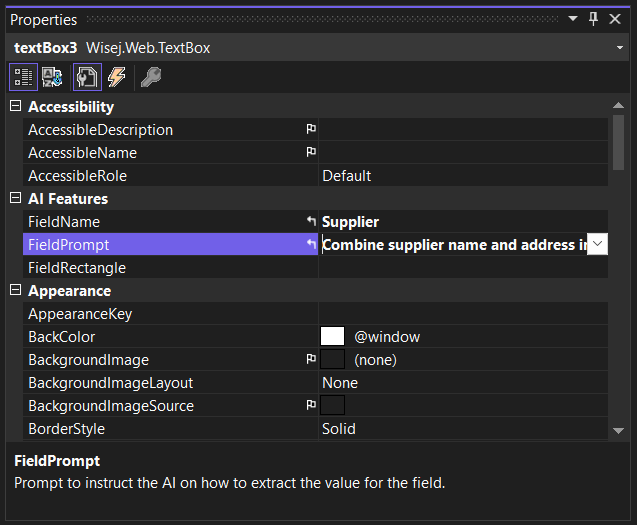
Task: Show the Properties page view
Action: point(87,77)
